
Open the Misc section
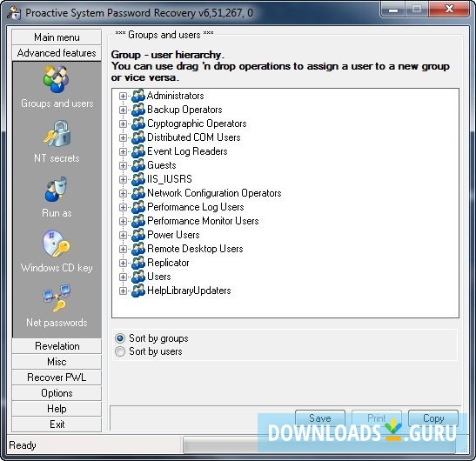57,362
